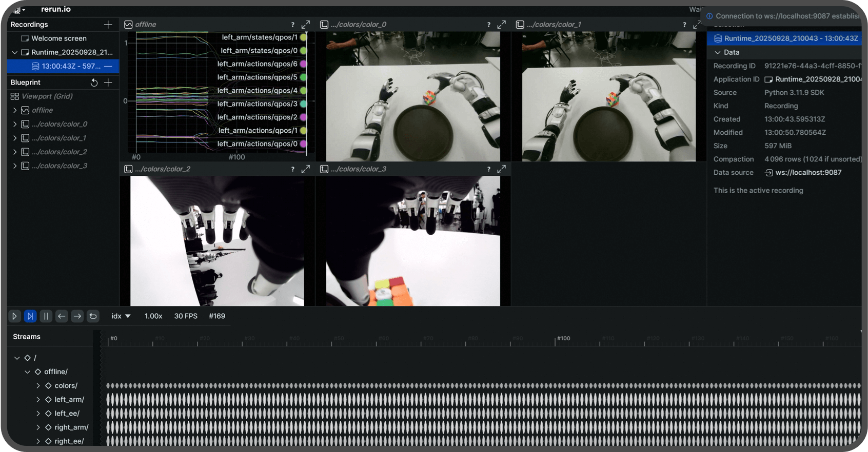This screenshot has height=452, width=868.
Task: Pause playback of the recording
Action: click(46, 316)
